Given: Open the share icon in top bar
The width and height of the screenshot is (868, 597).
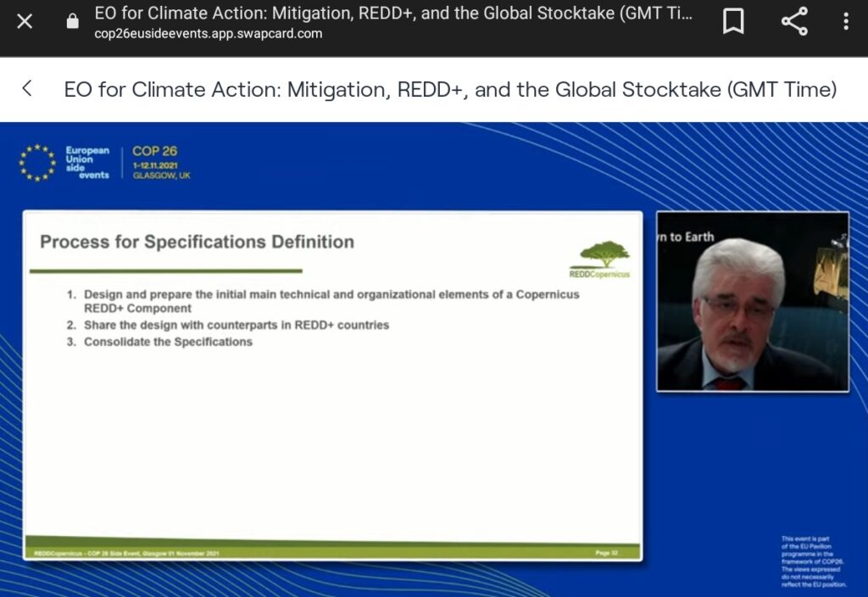Looking at the screenshot, I should click(x=794, y=22).
